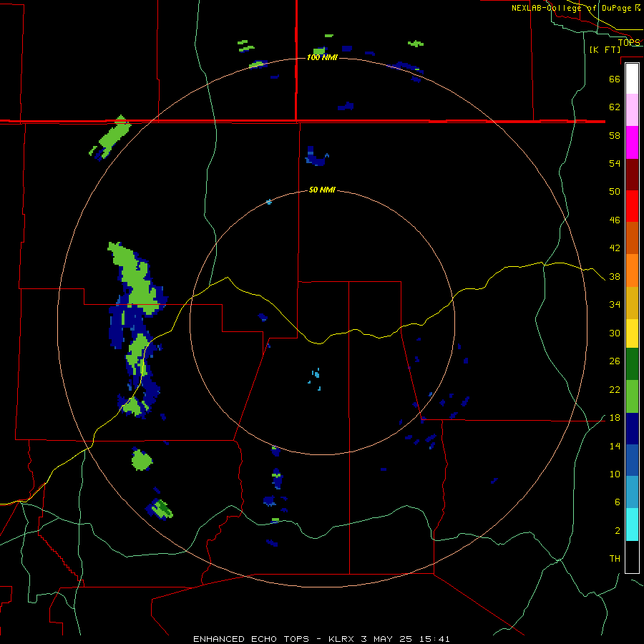Click the legend value 42
The width and height of the screenshot is (644, 644).
615,248
